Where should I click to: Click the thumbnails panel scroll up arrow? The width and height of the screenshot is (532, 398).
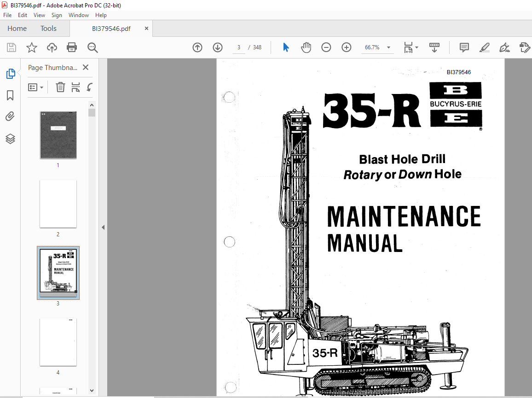[x=92, y=105]
